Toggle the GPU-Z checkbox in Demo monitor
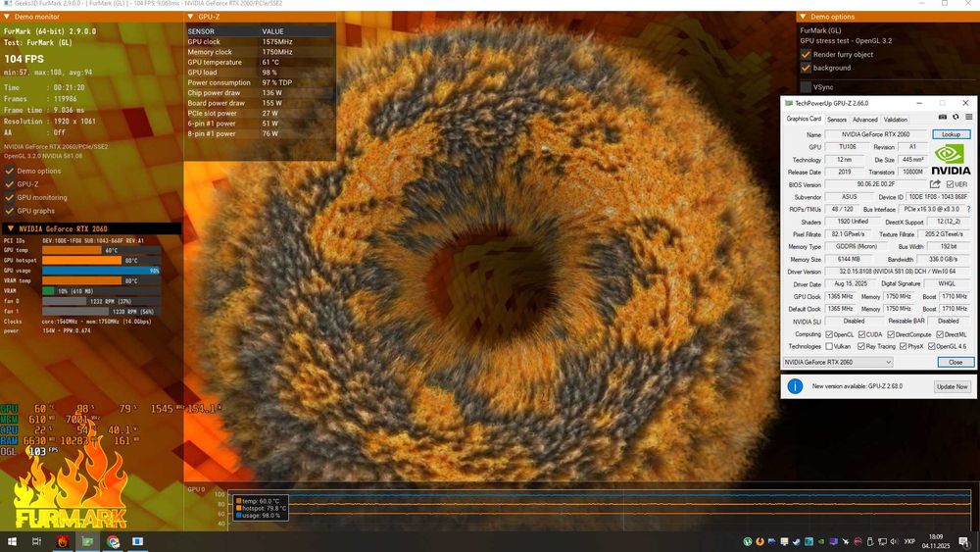 [x=10, y=183]
